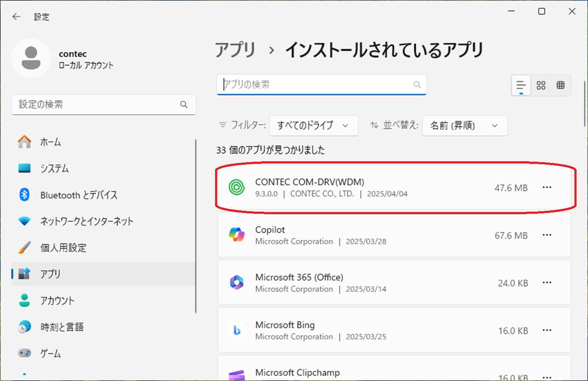Click the ゲーム controller icon
Screen dimensions: 588x381
click(25, 353)
